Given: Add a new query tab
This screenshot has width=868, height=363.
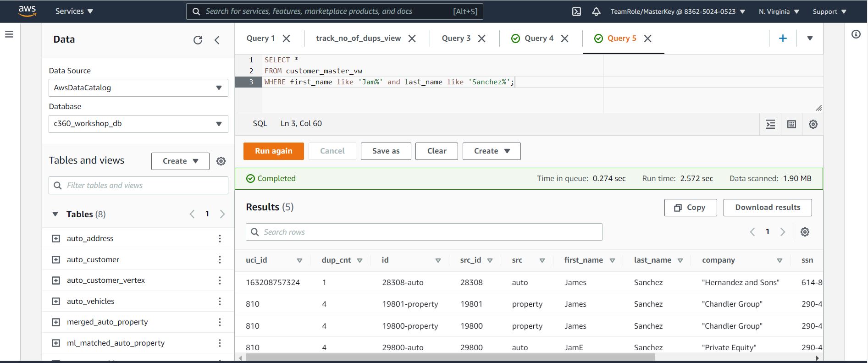Looking at the screenshot, I should click(783, 38).
